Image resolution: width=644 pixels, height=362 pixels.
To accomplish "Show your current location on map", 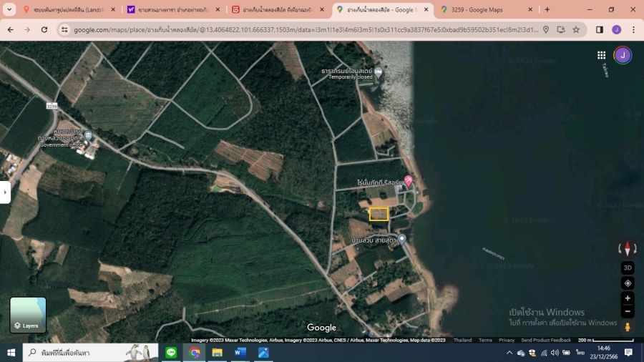I will 628,283.
